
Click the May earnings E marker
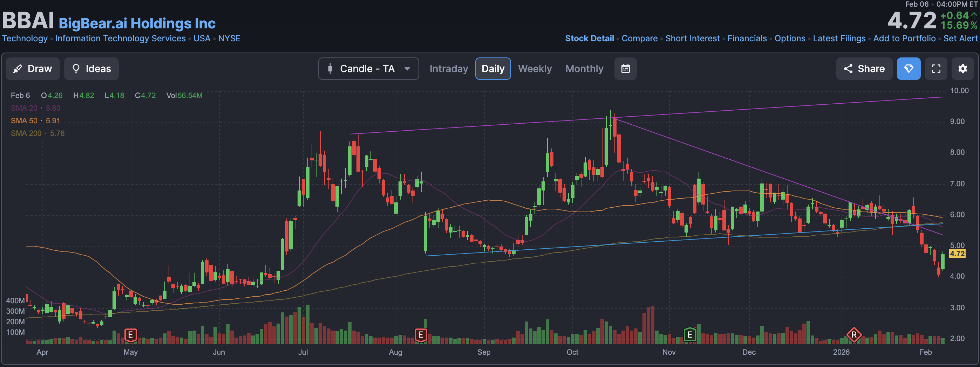[130, 335]
